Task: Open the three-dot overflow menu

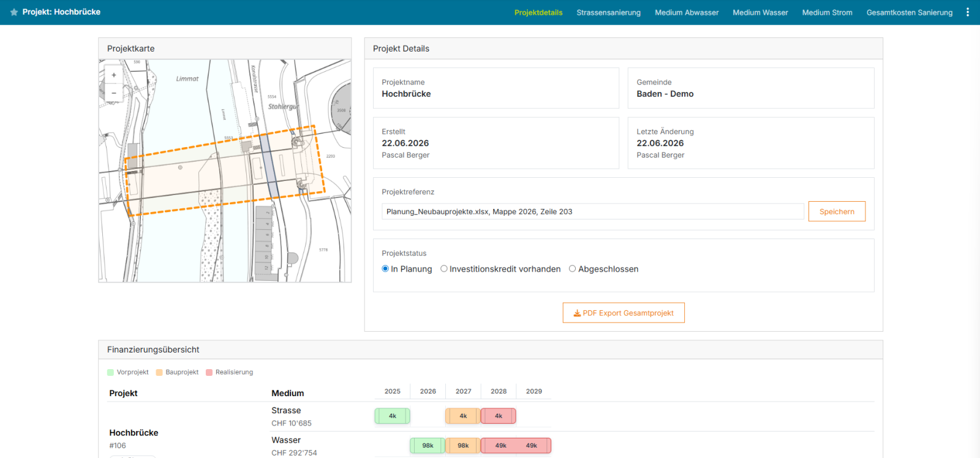Action: (968, 12)
